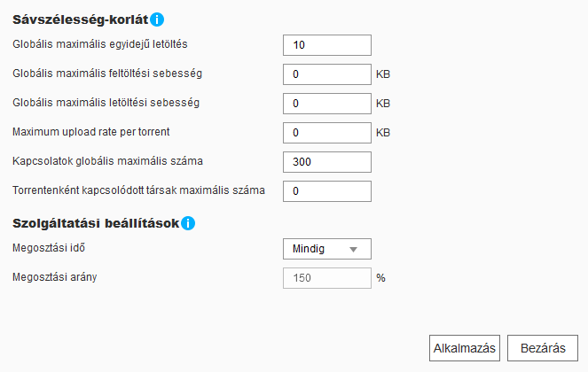Select the Globális maximális letöltési sebesség field
The image size is (588, 372).
(x=326, y=104)
